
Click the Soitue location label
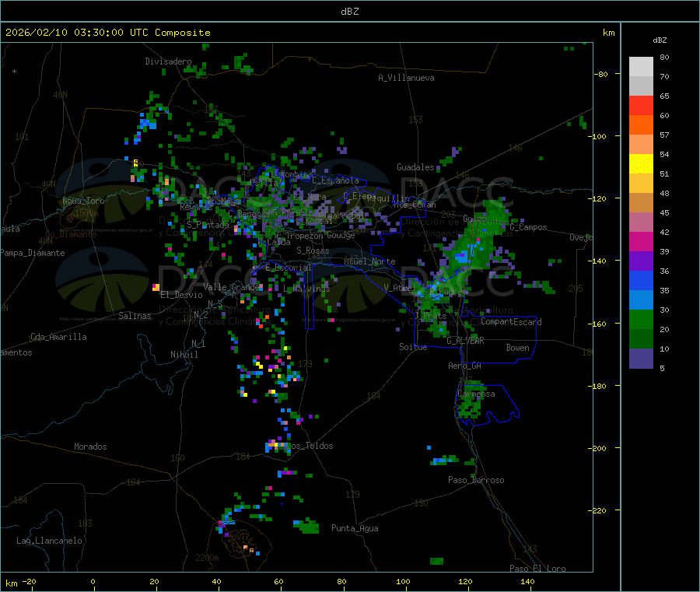tap(413, 347)
